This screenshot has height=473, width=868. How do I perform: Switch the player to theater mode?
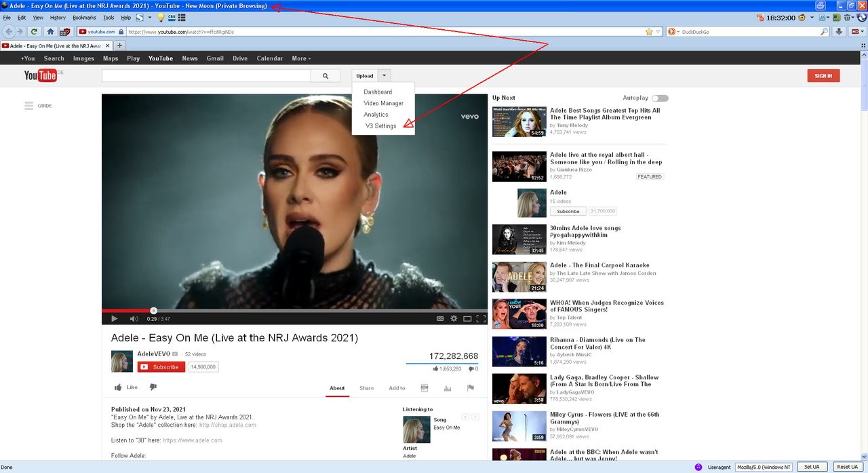(x=467, y=319)
